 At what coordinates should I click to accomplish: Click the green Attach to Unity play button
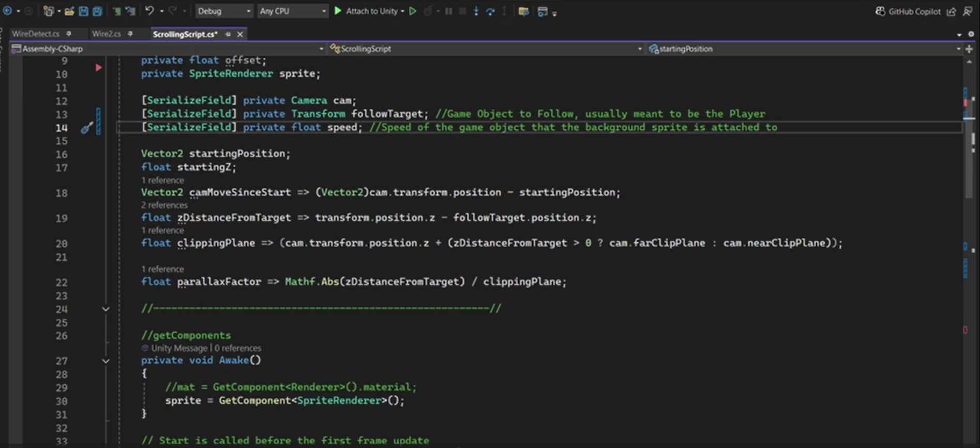pos(338,11)
